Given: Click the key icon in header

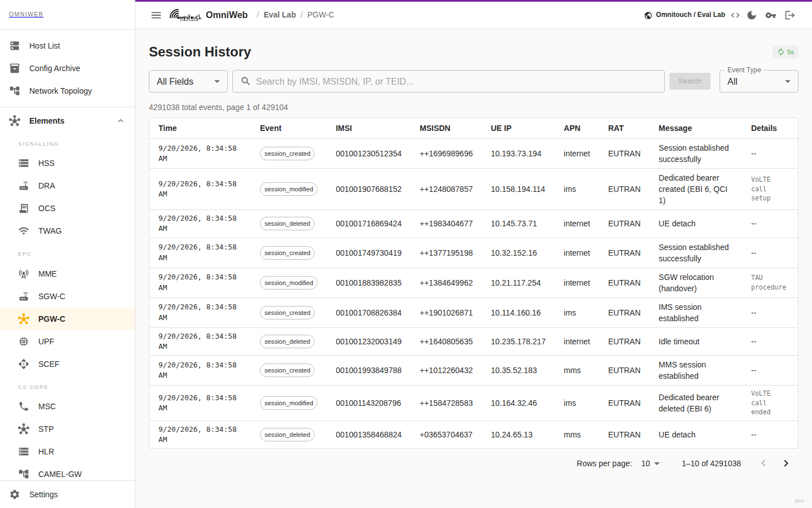Looking at the screenshot, I should [771, 15].
